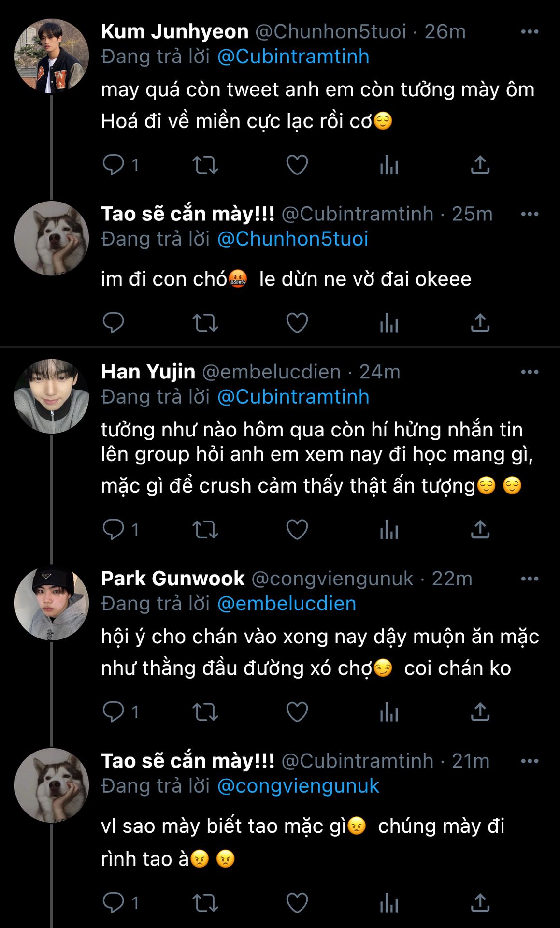560x928 pixels.
Task: Share Han Yujin's tweet
Action: [x=480, y=530]
